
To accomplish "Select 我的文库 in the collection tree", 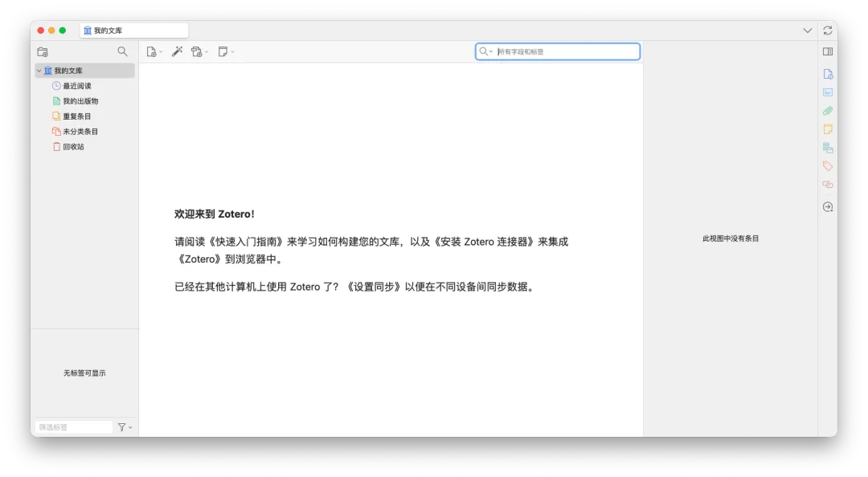I will pos(84,71).
